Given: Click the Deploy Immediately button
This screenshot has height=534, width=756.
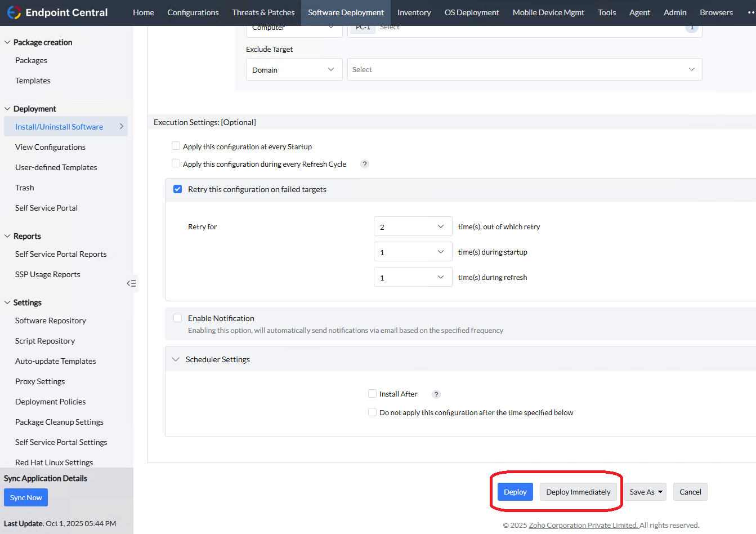Looking at the screenshot, I should (578, 492).
